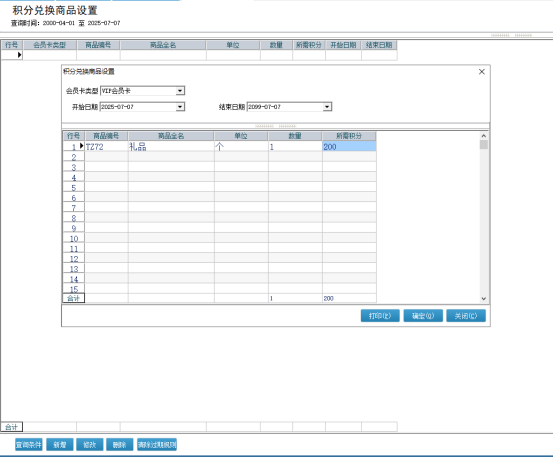Confirm with the 确定 button
Viewport: 554px width, 458px height.
(423, 316)
